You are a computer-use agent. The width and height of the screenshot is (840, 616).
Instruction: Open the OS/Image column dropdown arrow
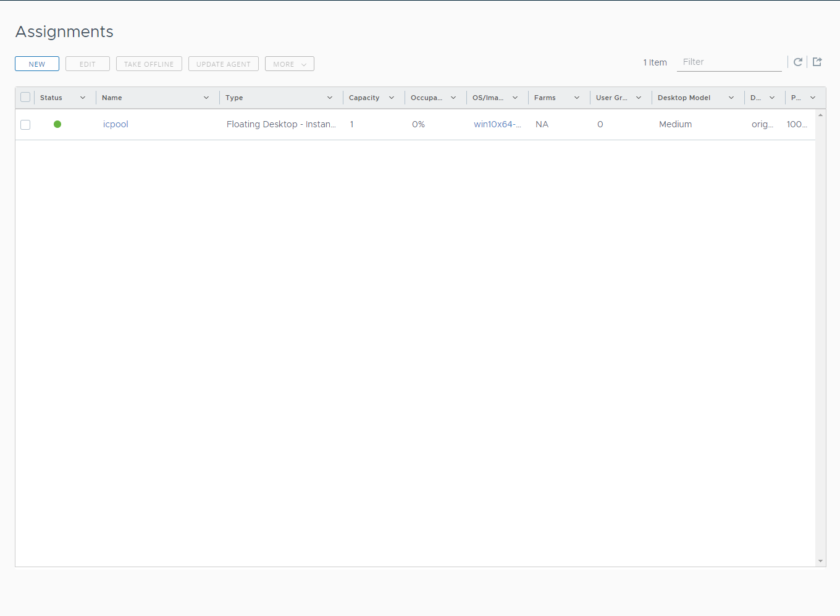point(515,98)
